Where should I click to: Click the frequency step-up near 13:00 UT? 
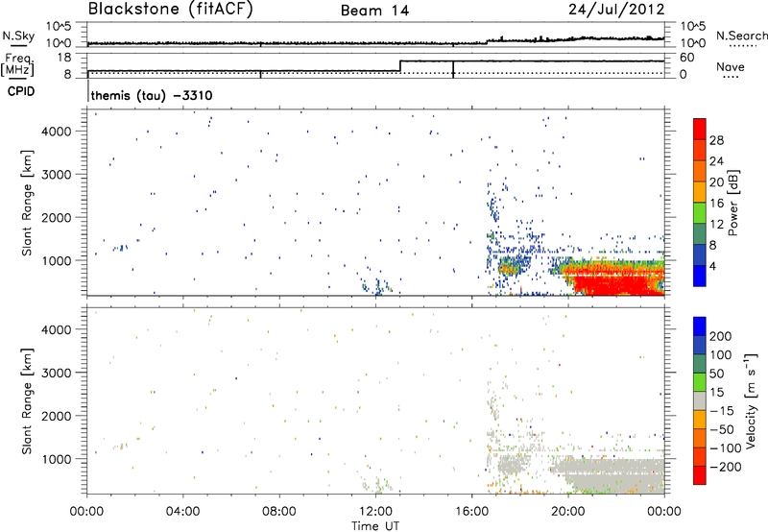pyautogui.click(x=400, y=66)
